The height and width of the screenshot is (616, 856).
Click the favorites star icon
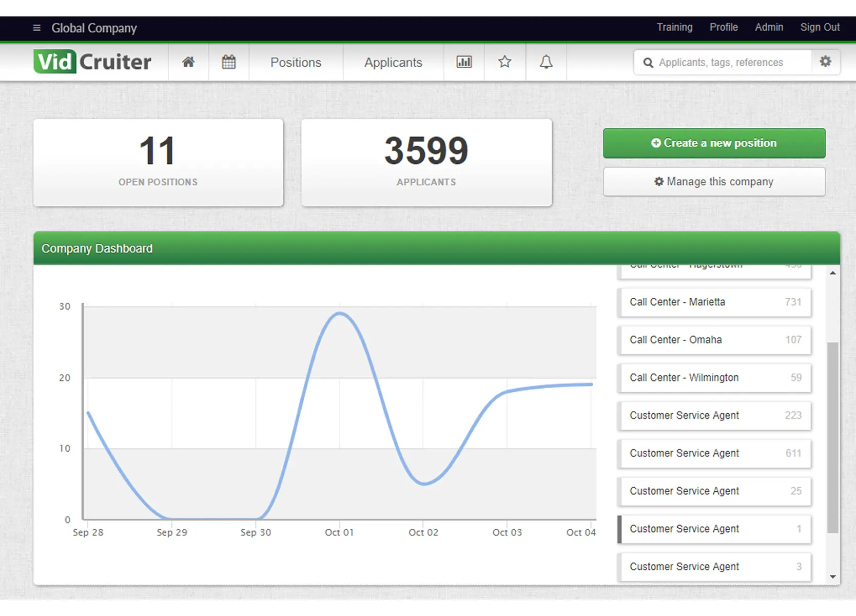pyautogui.click(x=504, y=62)
